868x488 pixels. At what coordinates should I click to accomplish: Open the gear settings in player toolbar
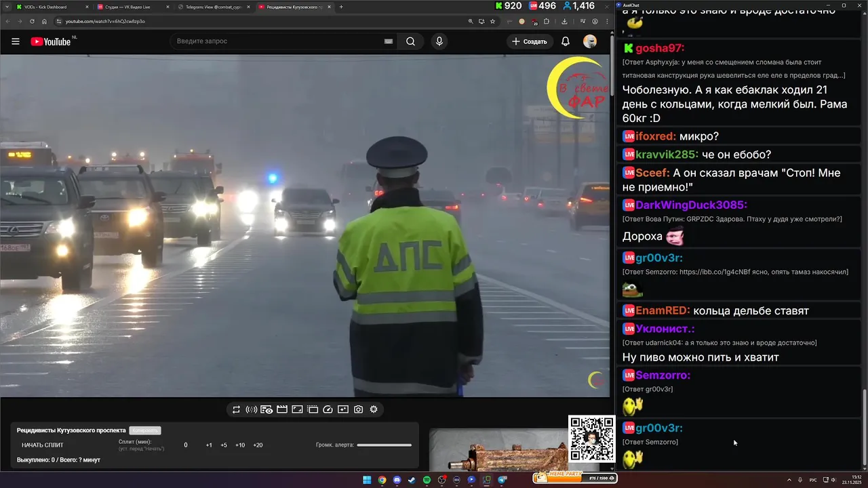pos(374,409)
